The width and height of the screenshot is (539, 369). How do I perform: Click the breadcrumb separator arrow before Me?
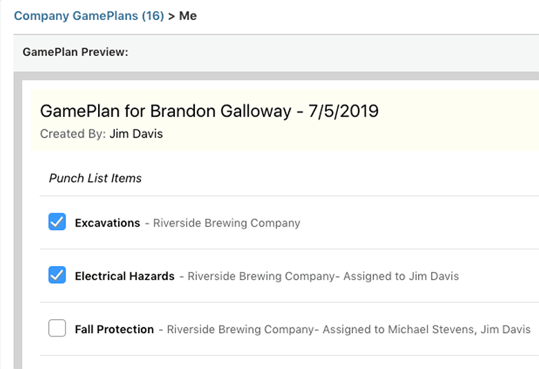[172, 16]
